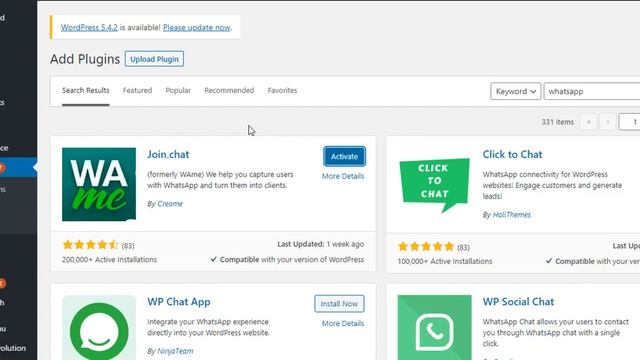Click the current page number field
This screenshot has width=640, height=360.
pyautogui.click(x=629, y=122)
